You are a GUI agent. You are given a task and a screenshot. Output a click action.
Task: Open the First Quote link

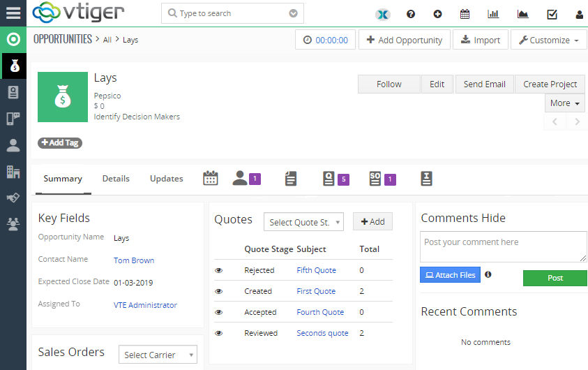(x=316, y=291)
